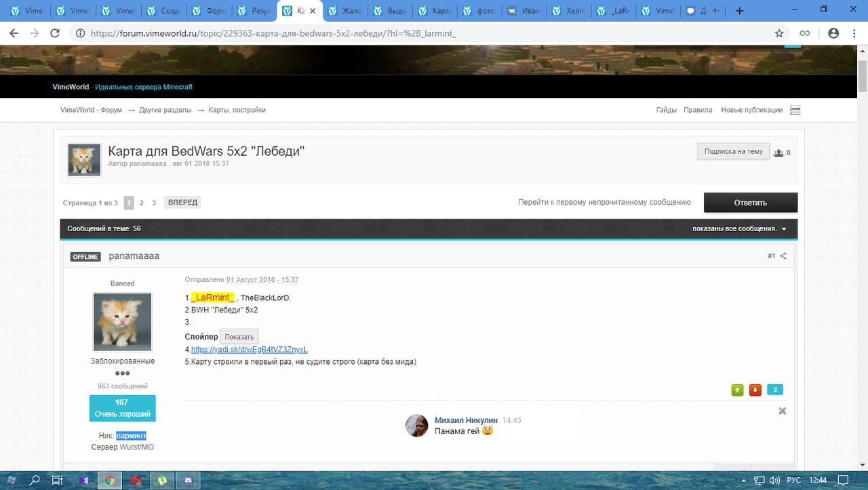Open 'Карты, постройки' breadcrumb
Image resolution: width=868 pixels, height=490 pixels.
(x=237, y=110)
